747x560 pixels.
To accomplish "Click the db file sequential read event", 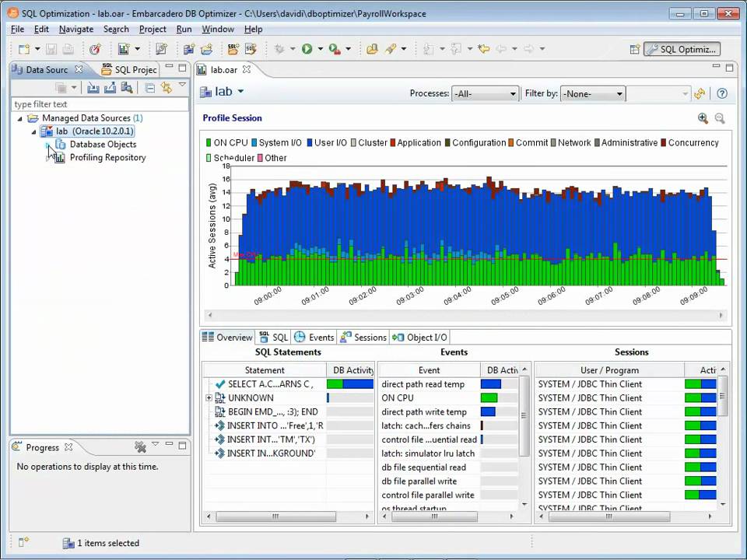I will coord(423,467).
